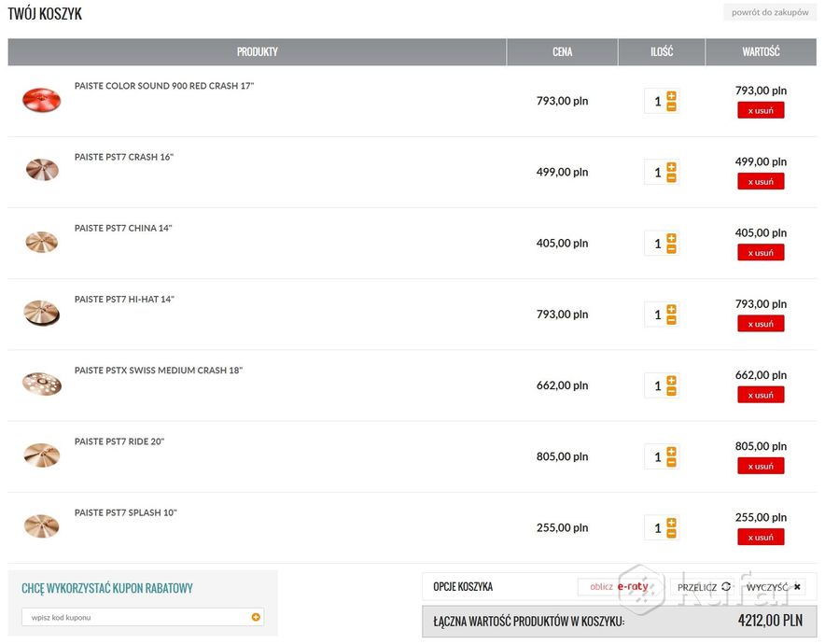This screenshot has height=644, width=825.
Task: Go back via powrót do zakupów
Action: click(770, 12)
